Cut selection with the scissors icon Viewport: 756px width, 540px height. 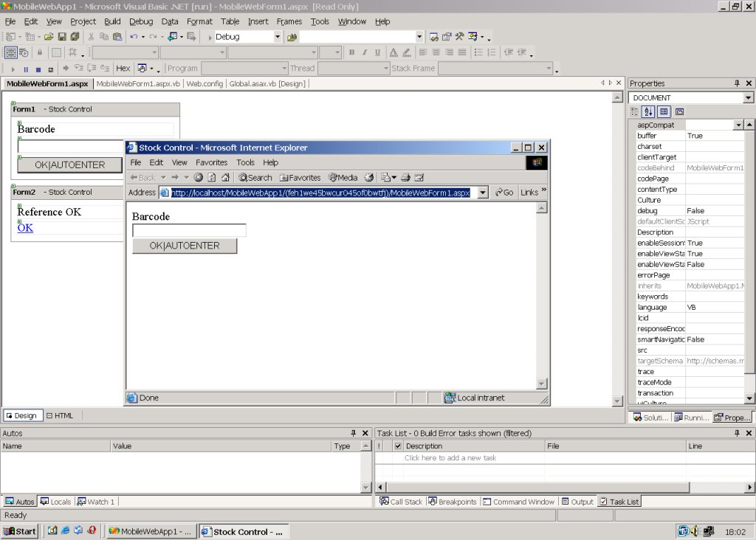point(91,37)
